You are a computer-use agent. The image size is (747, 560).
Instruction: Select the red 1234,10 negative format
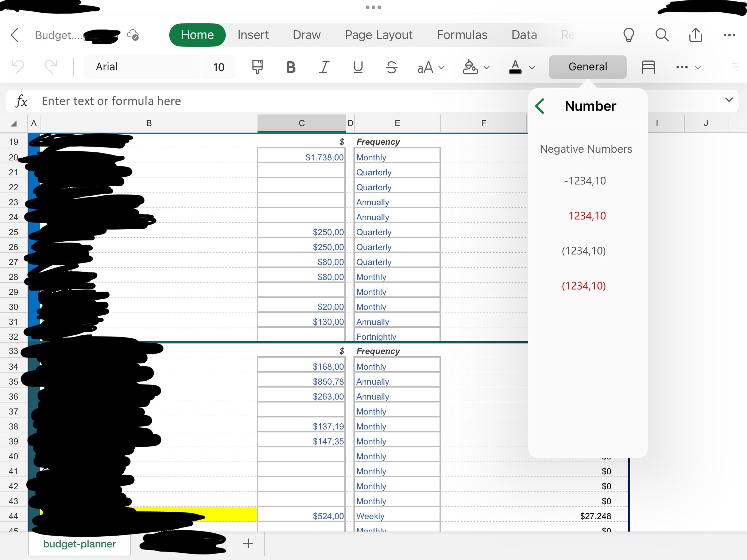click(x=587, y=216)
